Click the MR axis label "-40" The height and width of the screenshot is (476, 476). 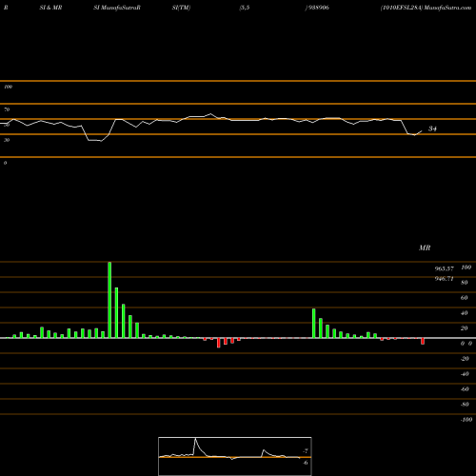465,374
